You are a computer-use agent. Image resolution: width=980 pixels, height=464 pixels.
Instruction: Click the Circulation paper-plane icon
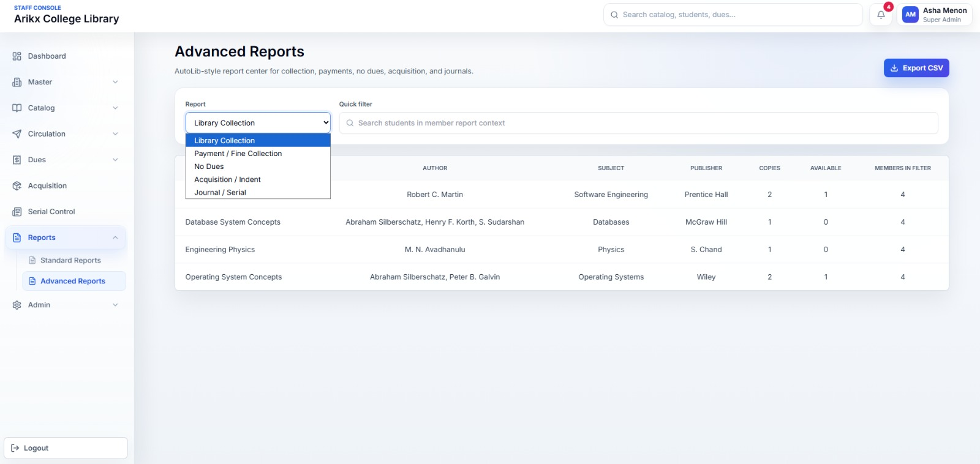pos(17,134)
